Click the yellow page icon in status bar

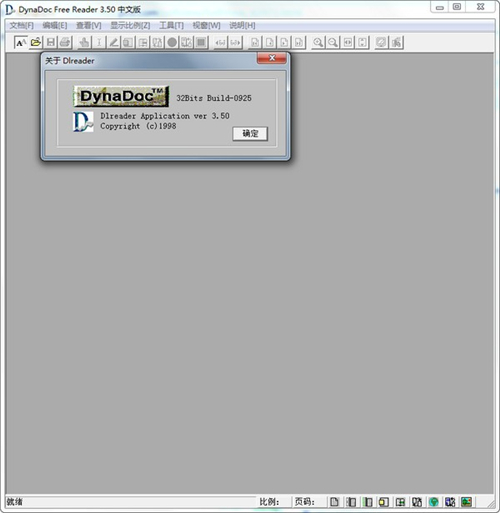click(x=384, y=502)
